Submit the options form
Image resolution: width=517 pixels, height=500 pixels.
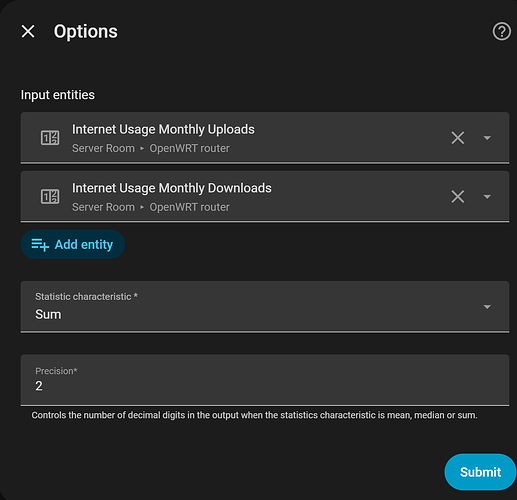point(480,472)
